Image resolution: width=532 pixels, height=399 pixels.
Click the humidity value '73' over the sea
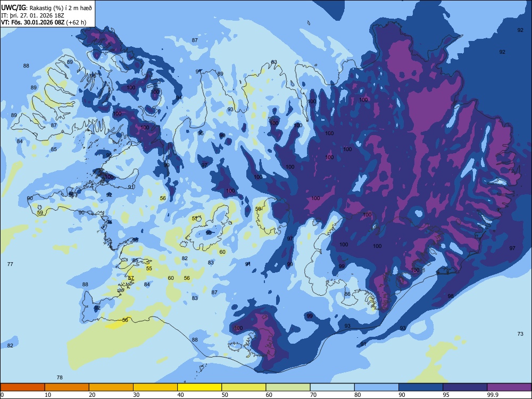tap(520, 334)
